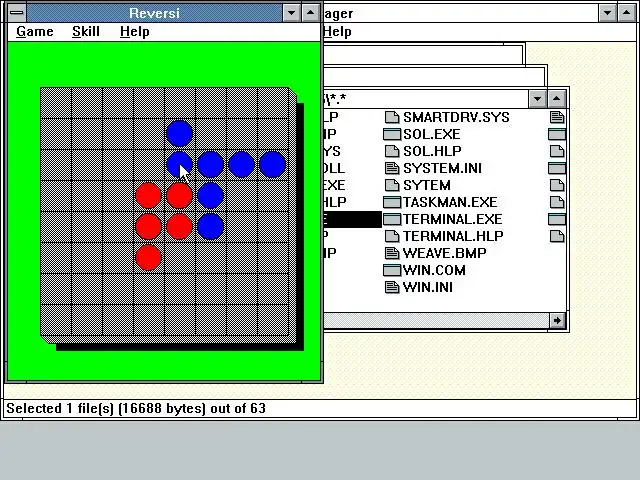Image resolution: width=640 pixels, height=480 pixels.
Task: Click the horizontal scrollbar track of the directory window
Action: click(x=436, y=320)
